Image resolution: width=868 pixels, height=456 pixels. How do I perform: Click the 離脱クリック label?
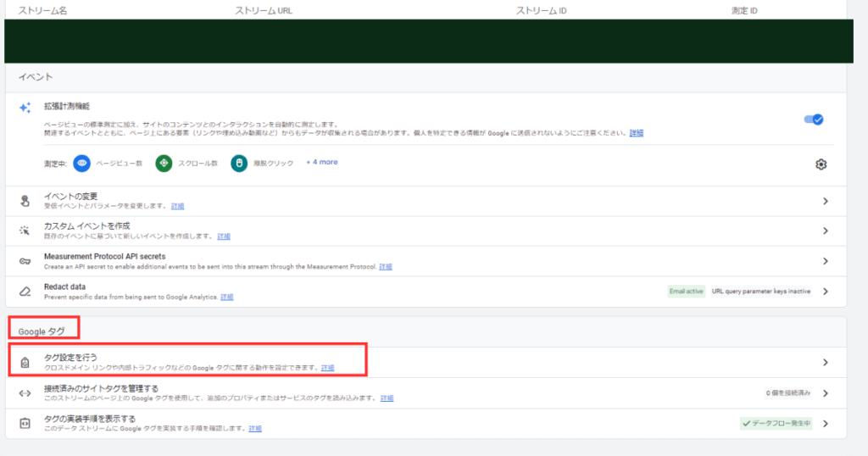coord(274,164)
